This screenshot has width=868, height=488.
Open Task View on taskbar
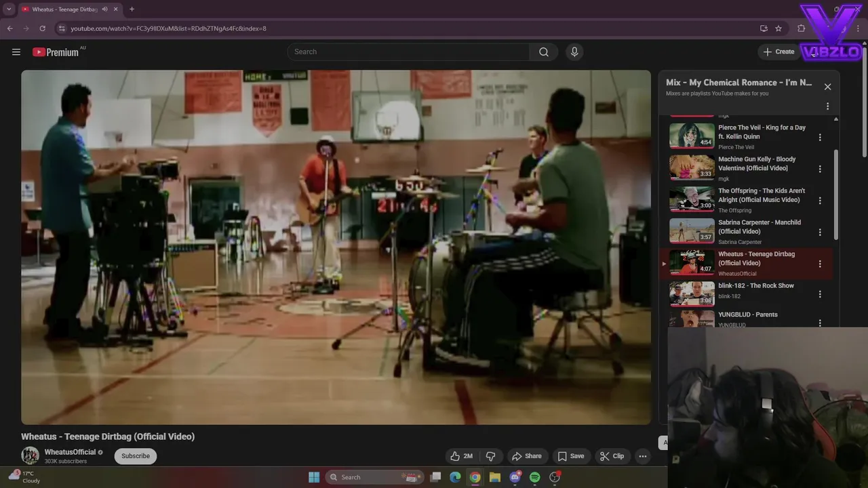436,477
